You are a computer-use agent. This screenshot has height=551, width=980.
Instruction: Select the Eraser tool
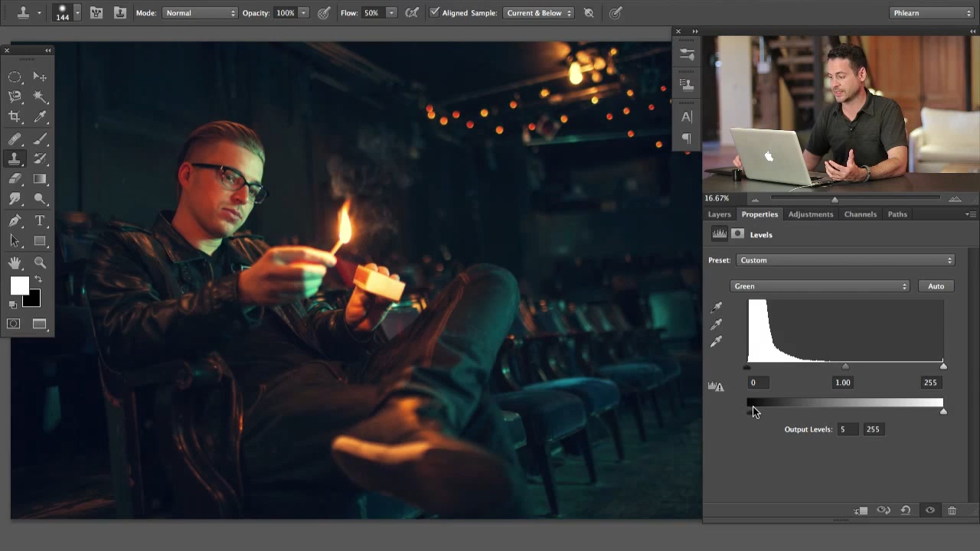(x=15, y=179)
